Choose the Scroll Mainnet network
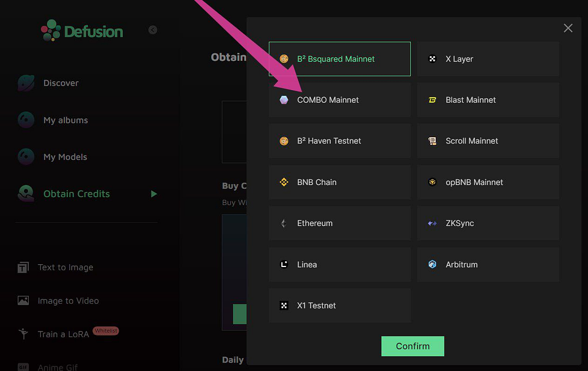The height and width of the screenshot is (371, 588). [x=488, y=141]
